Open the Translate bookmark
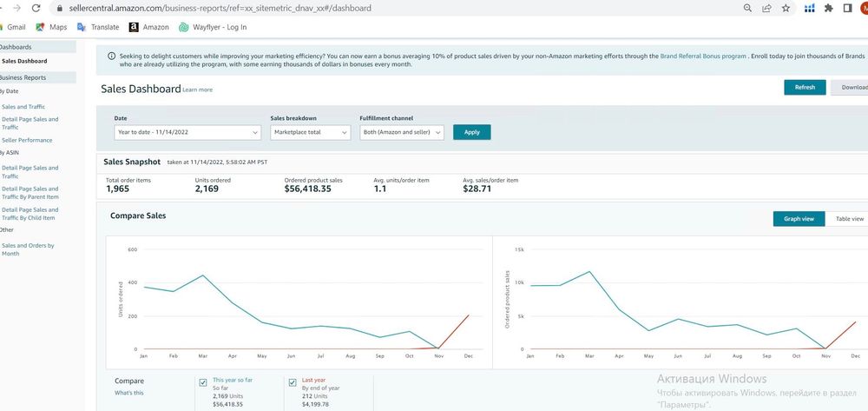This screenshot has height=411, width=868. [x=98, y=27]
